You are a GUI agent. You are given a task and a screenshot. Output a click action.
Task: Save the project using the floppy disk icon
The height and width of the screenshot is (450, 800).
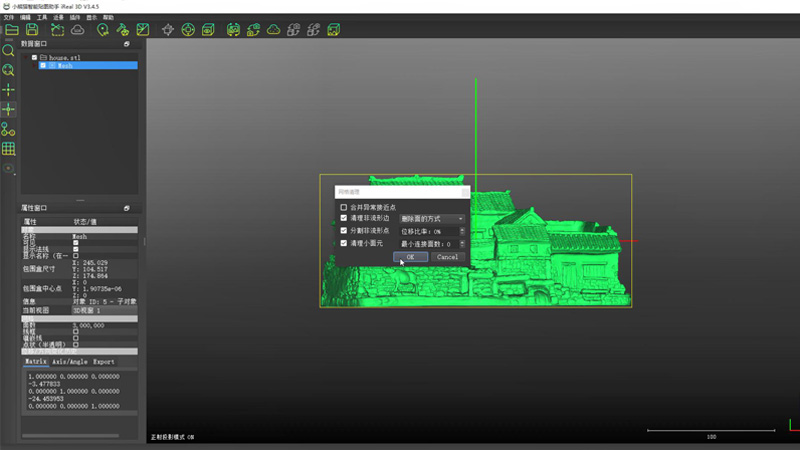tap(32, 30)
